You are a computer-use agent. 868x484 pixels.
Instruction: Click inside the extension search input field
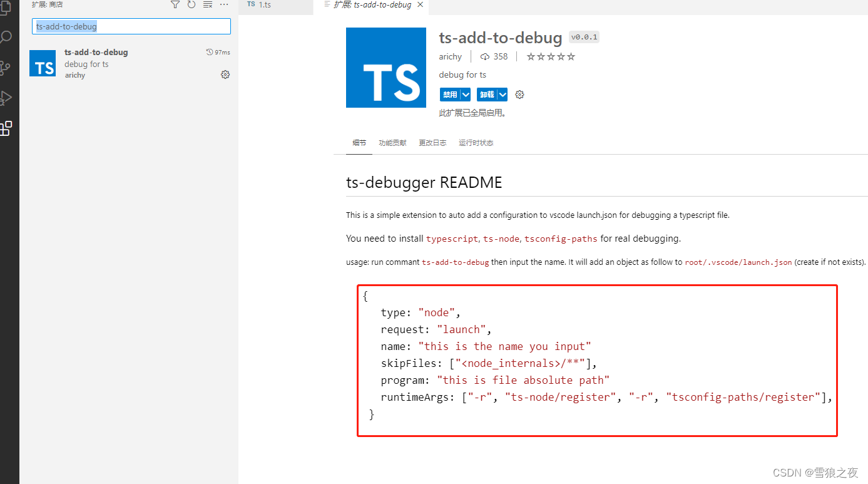point(131,26)
